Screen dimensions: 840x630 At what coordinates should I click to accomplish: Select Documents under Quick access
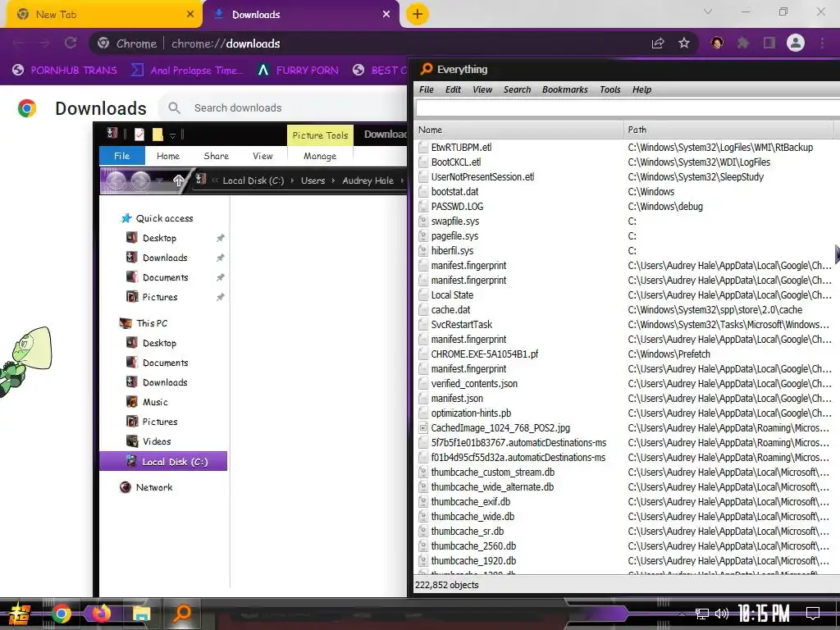(x=165, y=277)
